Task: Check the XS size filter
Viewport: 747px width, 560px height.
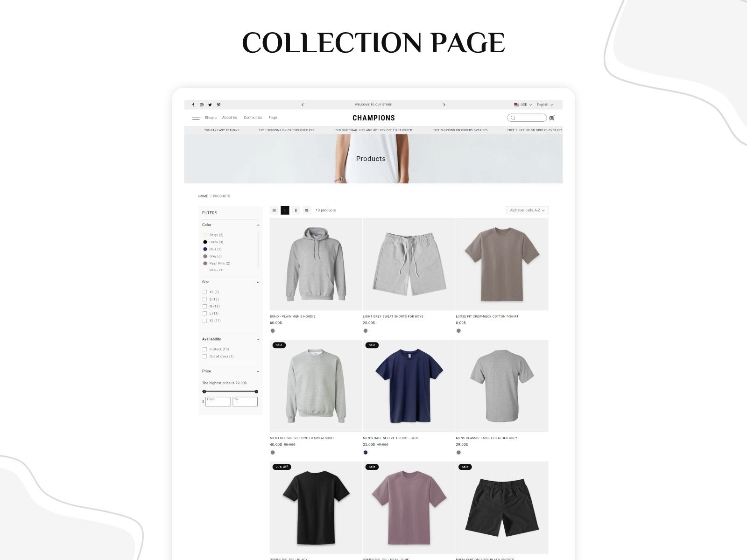Action: 204,292
